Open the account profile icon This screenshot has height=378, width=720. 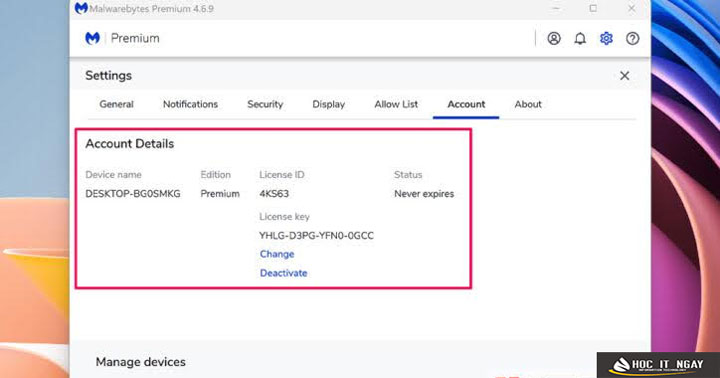(554, 39)
